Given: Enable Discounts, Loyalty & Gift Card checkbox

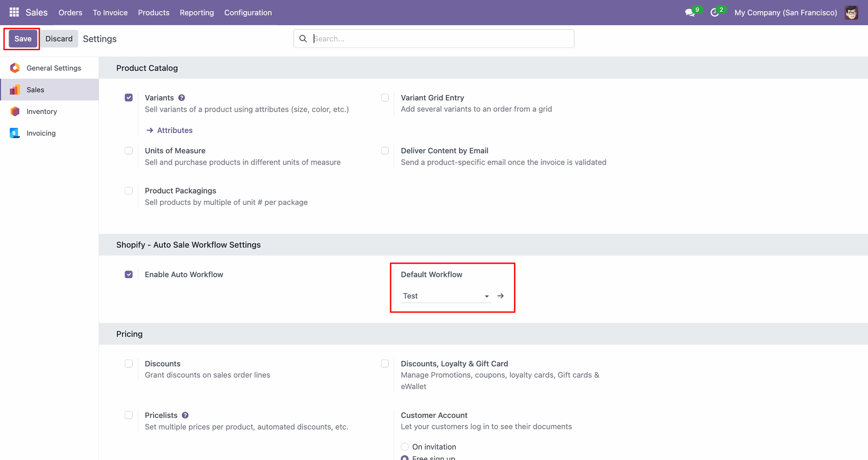Looking at the screenshot, I should pos(385,364).
